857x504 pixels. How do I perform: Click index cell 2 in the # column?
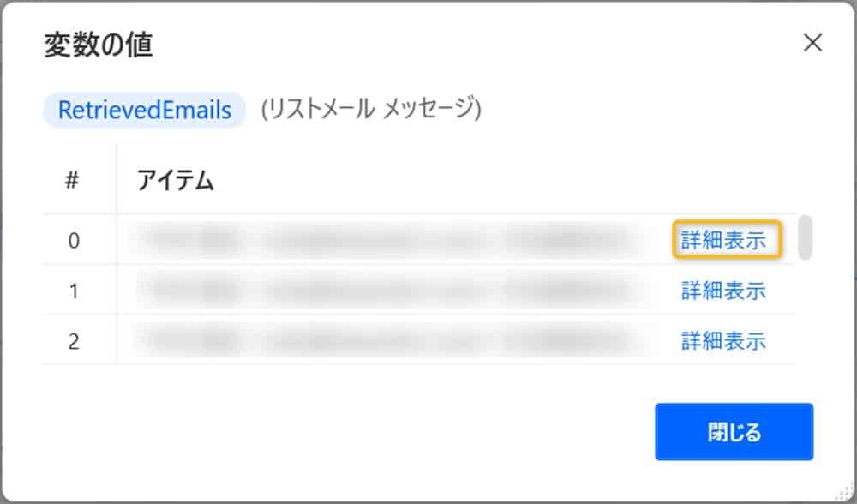pos(74,341)
